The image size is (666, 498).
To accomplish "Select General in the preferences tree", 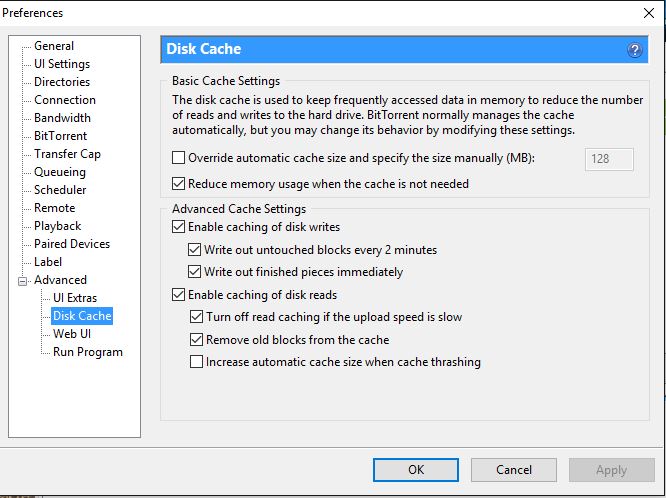I will point(54,46).
